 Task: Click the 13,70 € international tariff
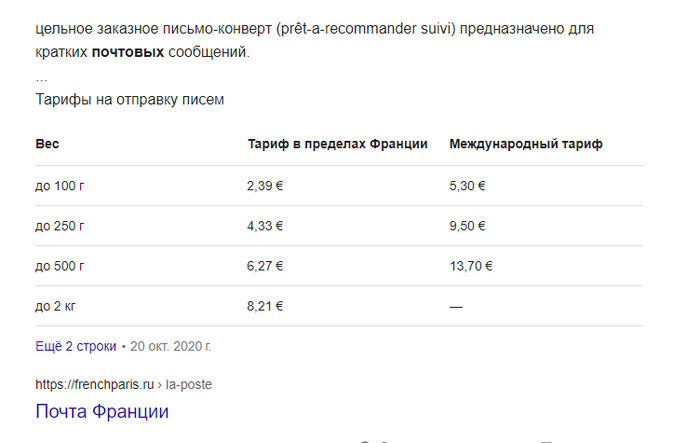click(471, 266)
